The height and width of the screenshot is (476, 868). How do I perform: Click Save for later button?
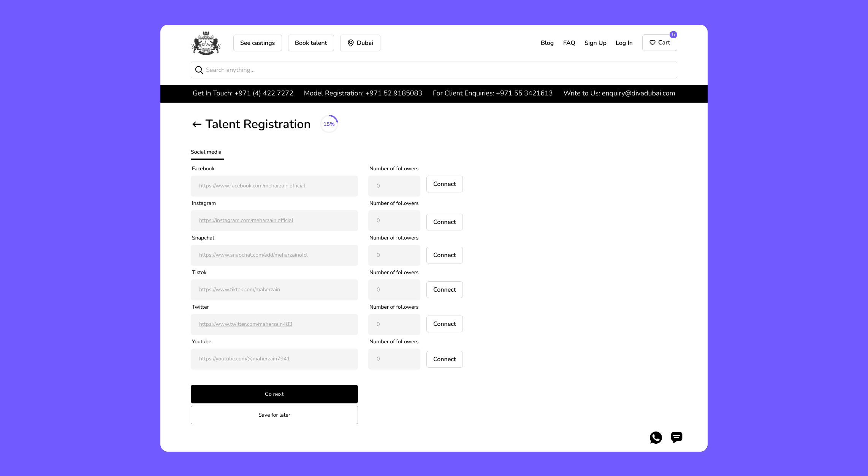(x=274, y=415)
